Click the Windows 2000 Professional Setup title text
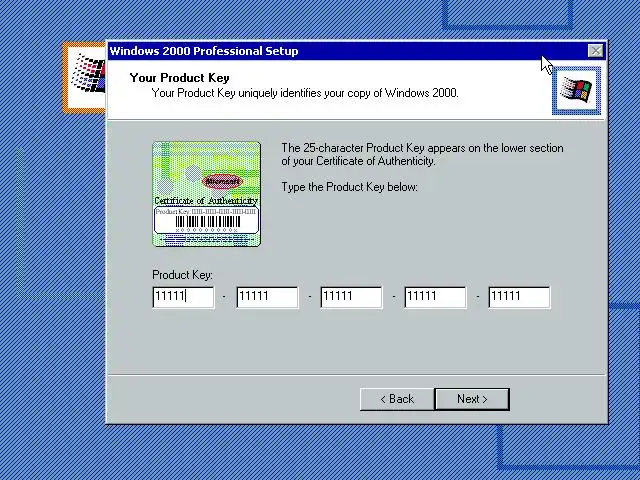640x480 pixels. (x=204, y=51)
